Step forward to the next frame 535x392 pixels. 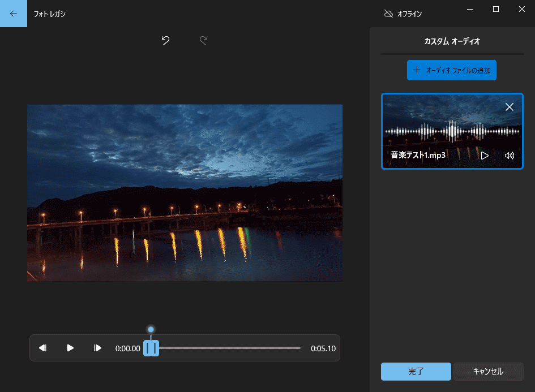tap(97, 348)
